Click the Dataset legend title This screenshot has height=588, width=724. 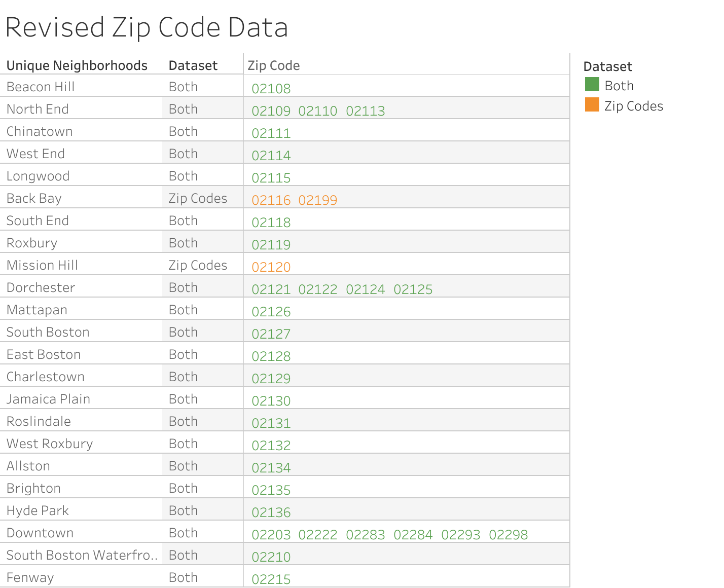click(x=607, y=66)
